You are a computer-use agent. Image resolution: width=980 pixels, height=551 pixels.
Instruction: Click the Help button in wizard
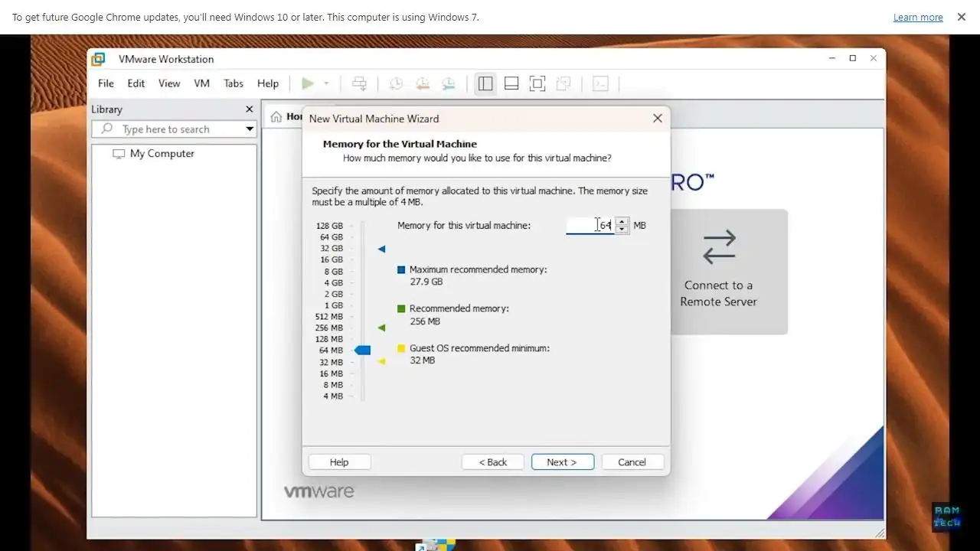click(339, 462)
